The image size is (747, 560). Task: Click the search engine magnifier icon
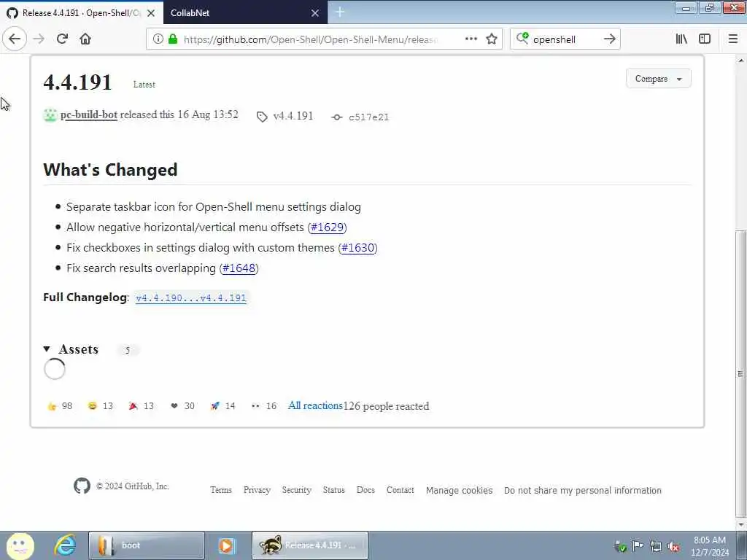[522, 39]
